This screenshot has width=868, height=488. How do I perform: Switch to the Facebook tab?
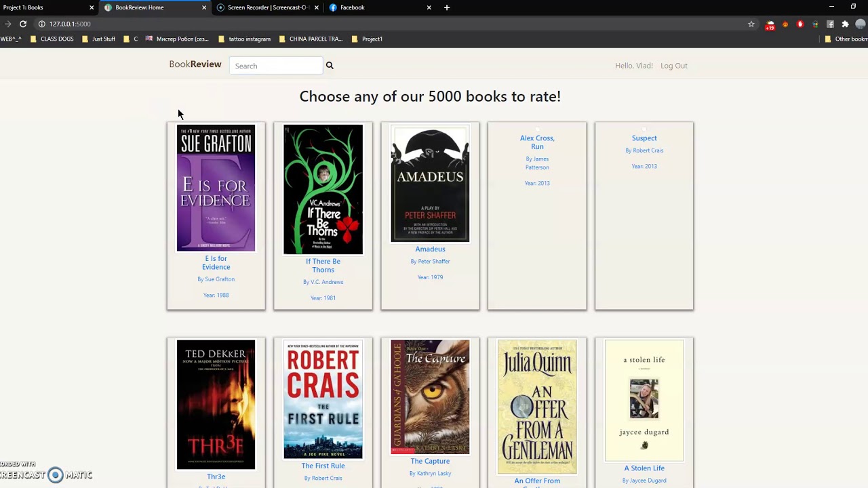(380, 7)
